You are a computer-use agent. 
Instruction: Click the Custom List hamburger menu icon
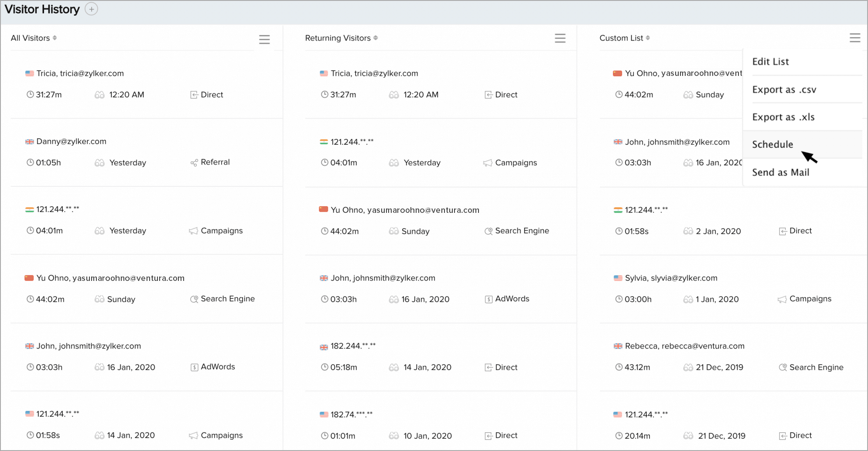[854, 38]
